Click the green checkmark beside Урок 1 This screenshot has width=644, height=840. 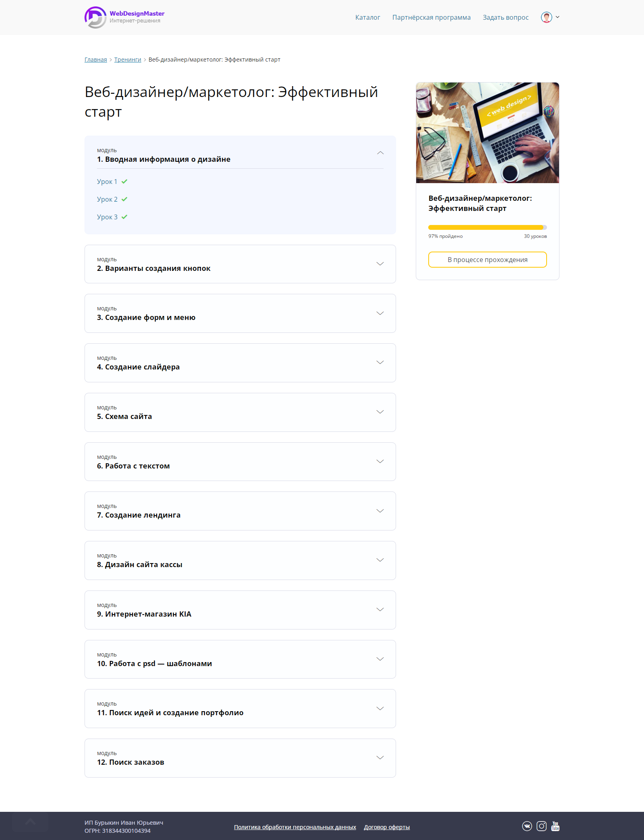tap(124, 182)
